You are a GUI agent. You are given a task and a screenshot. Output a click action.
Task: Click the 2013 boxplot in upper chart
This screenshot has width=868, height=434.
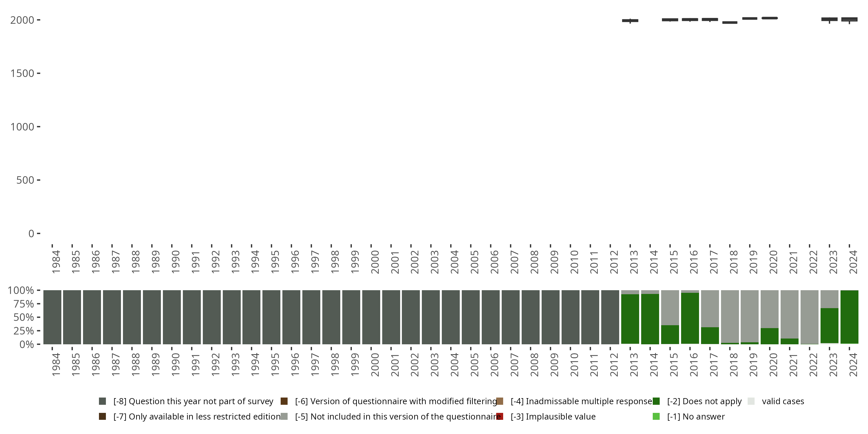point(630,21)
